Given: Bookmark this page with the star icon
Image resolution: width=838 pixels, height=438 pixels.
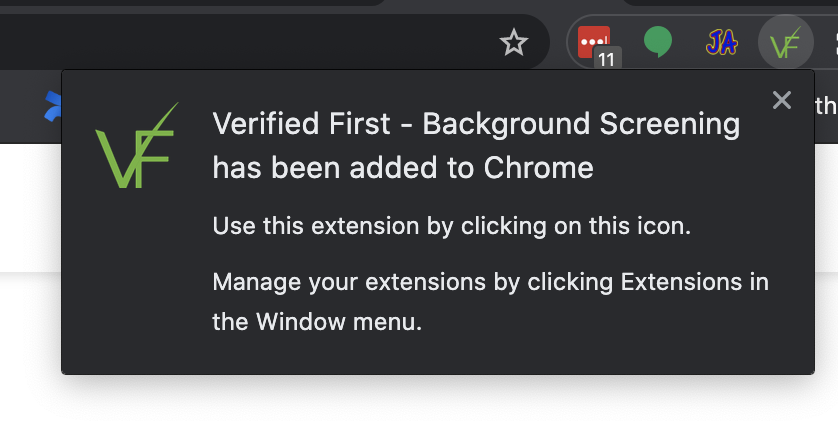Looking at the screenshot, I should [514, 43].
